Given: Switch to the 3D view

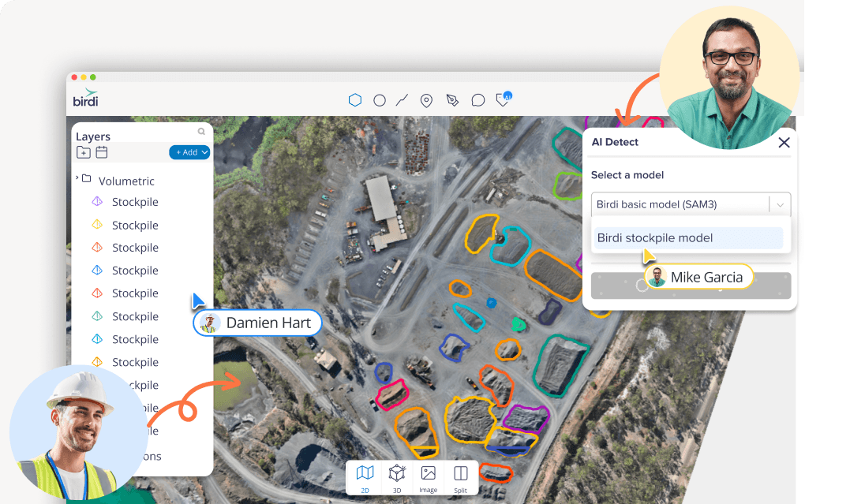Looking at the screenshot, I should pos(397,479).
